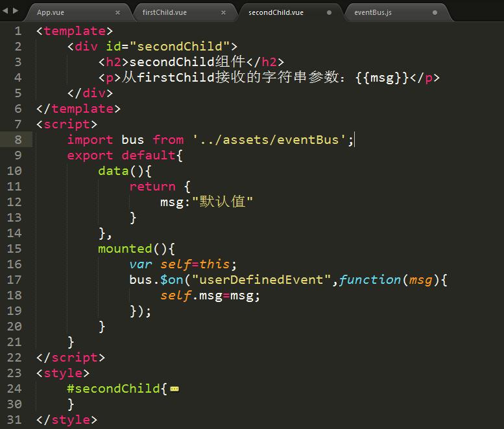
Task: Close unsaved eventBus.js via dot icon
Action: [435, 12]
